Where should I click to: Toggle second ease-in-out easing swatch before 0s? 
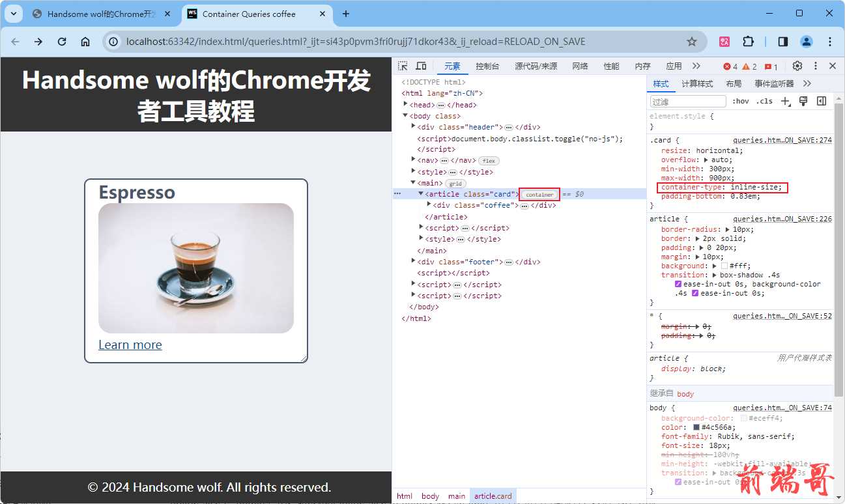695,293
